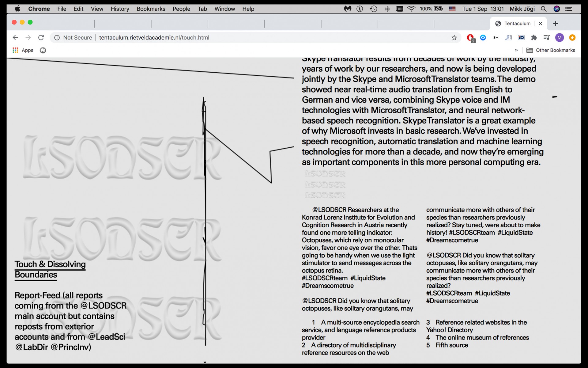Open the Wi-Fi status menu
The width and height of the screenshot is (588, 368).
[411, 9]
